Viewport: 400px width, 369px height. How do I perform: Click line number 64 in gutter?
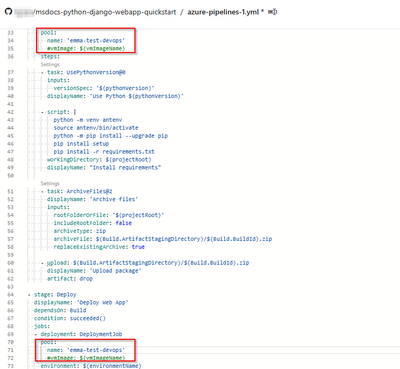click(x=11, y=295)
